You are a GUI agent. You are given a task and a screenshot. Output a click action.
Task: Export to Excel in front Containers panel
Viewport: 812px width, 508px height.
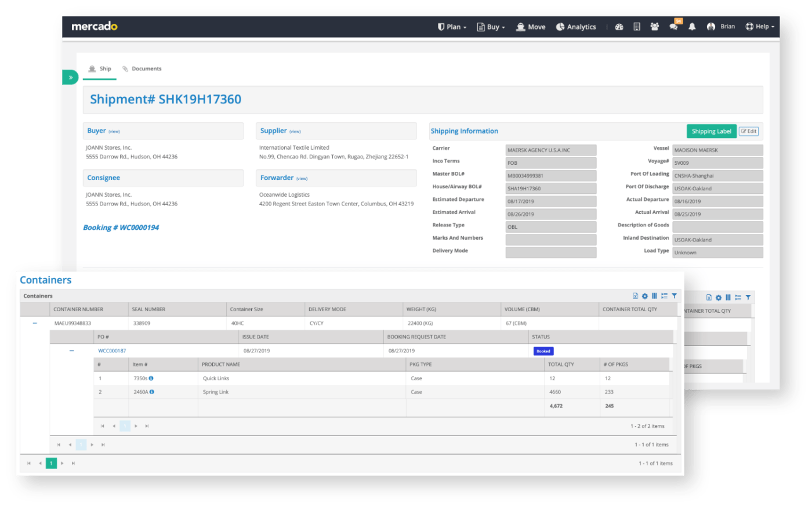coord(635,296)
